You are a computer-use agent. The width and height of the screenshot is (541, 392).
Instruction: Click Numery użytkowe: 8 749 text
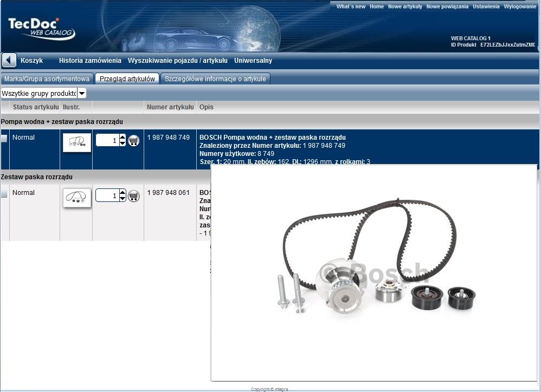click(237, 154)
